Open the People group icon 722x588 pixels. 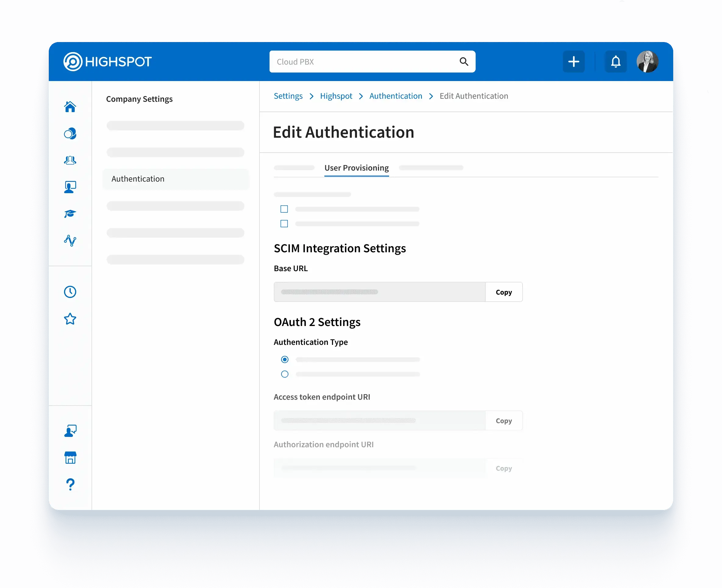70,160
